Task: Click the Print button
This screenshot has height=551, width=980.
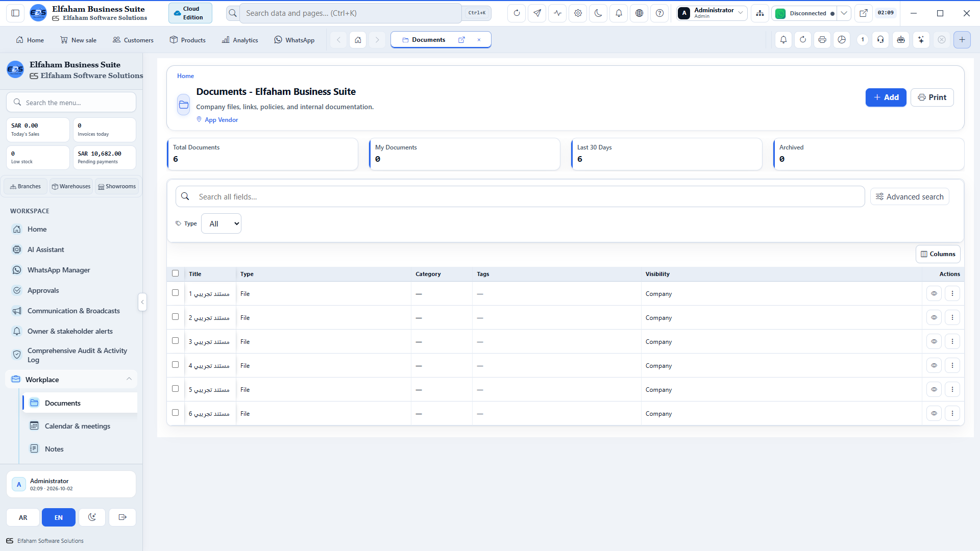Action: [932, 97]
